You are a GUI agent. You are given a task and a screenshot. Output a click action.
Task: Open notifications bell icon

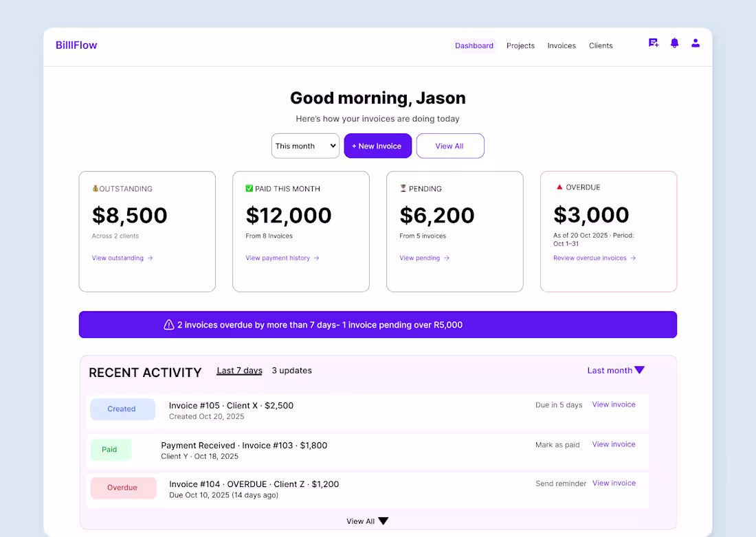(674, 43)
